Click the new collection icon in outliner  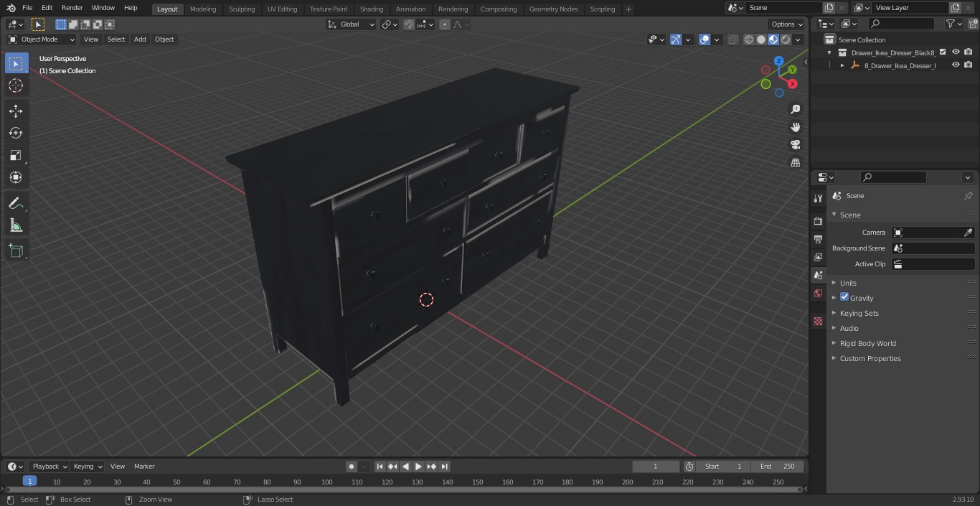[971, 24]
